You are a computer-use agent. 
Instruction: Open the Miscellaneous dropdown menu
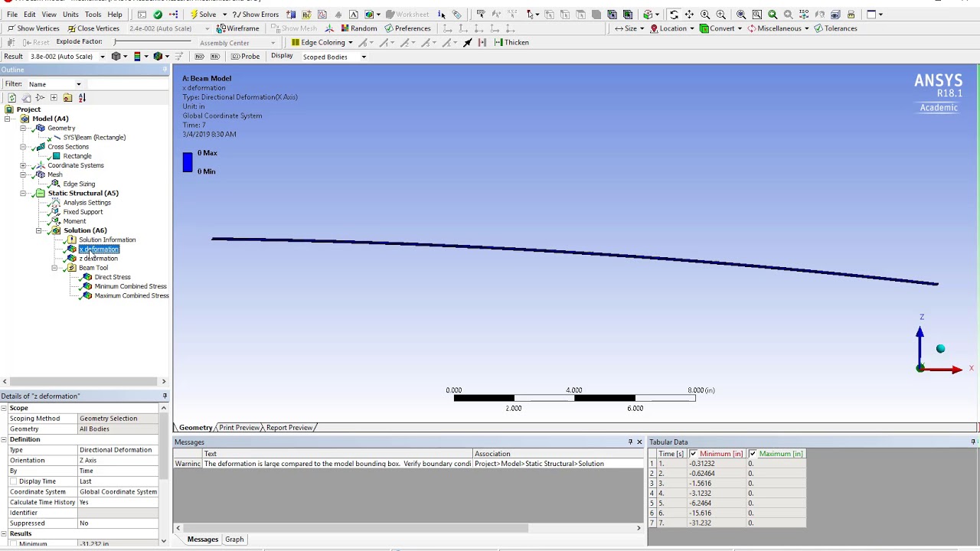pos(779,28)
